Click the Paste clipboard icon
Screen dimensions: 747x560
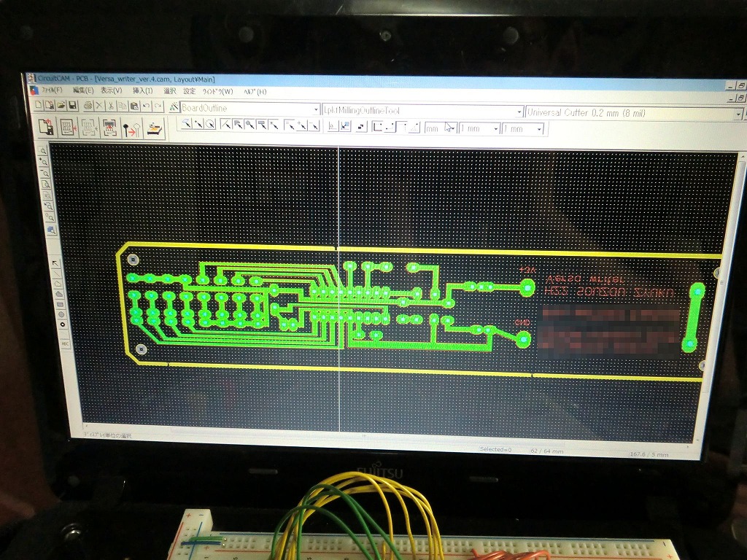click(x=134, y=106)
